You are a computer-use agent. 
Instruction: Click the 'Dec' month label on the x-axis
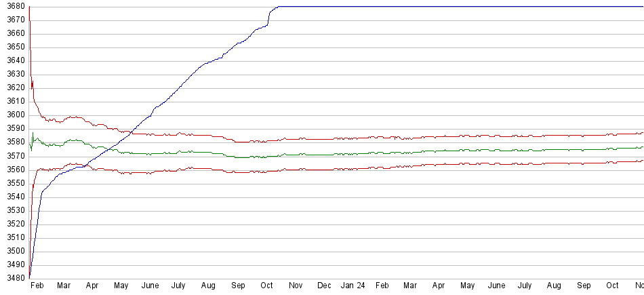coord(324,286)
